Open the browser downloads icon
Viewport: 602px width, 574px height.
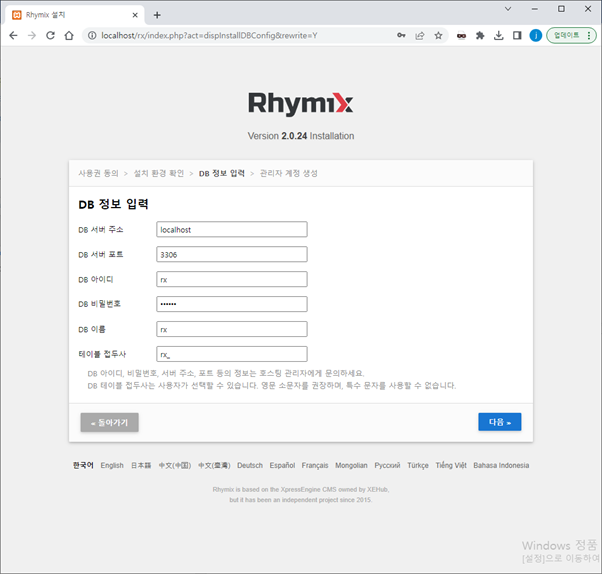pos(499,36)
